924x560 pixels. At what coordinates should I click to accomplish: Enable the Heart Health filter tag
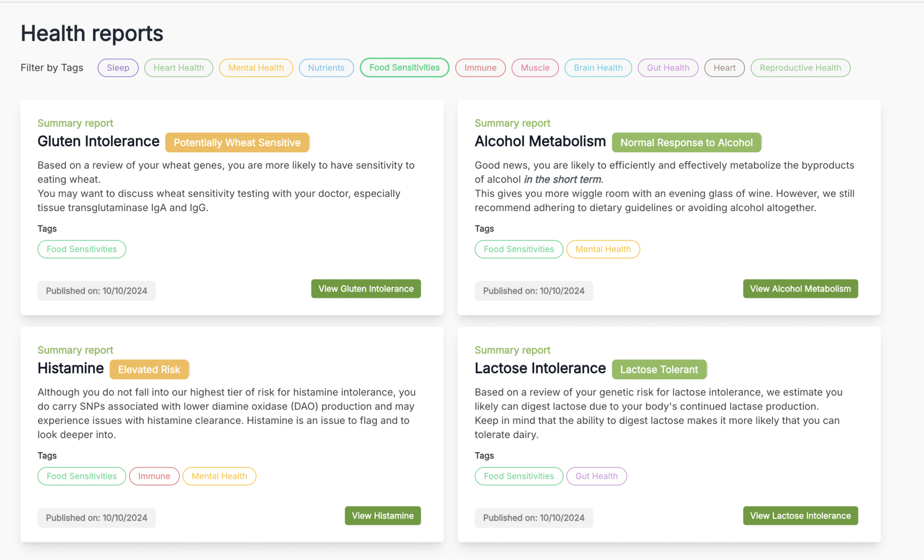pos(179,68)
